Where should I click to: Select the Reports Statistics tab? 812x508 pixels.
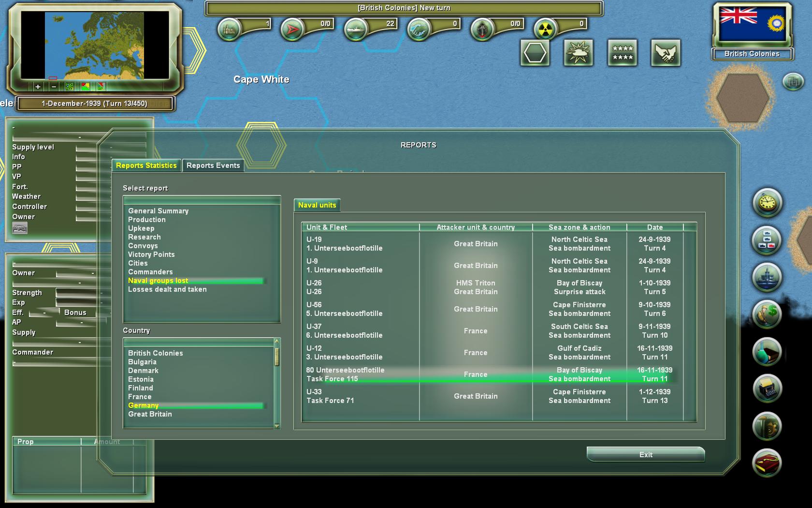[146, 165]
